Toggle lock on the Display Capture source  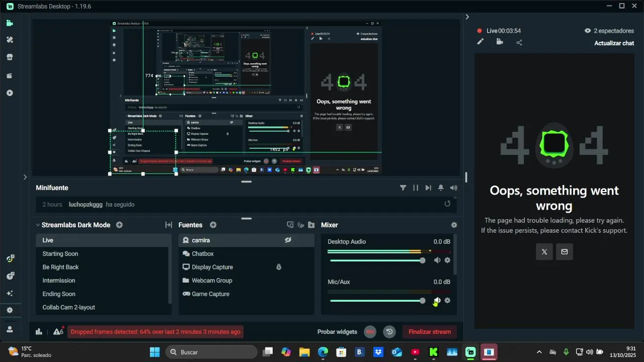279,267
